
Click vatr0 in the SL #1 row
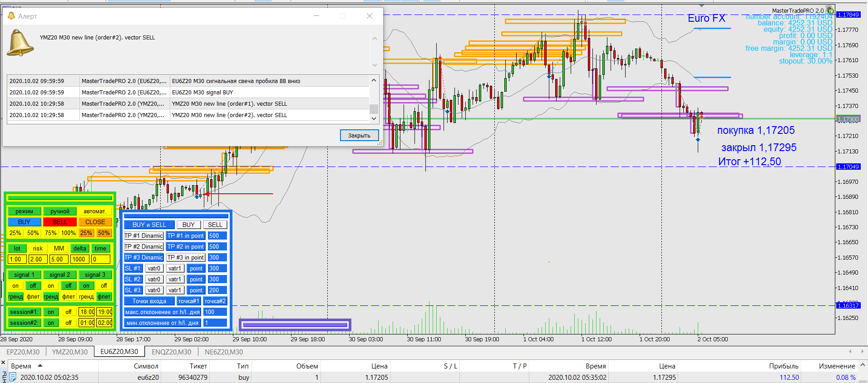(154, 269)
